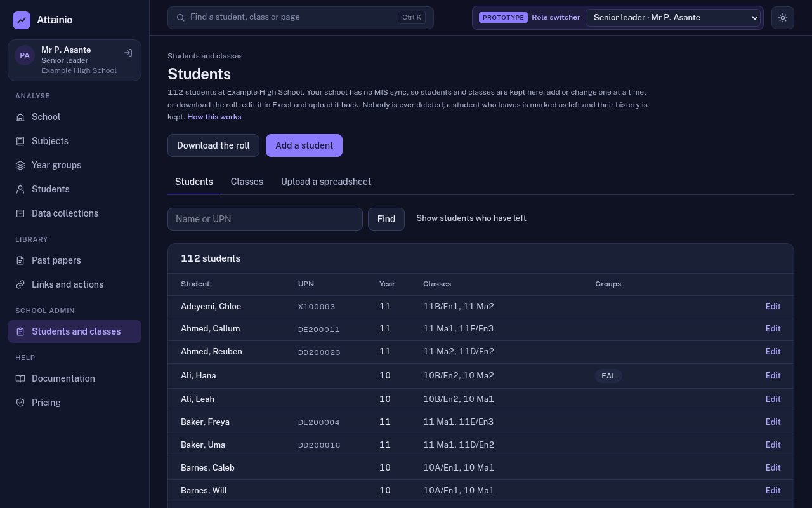Open the How this works link
The width and height of the screenshot is (812, 508).
click(214, 117)
